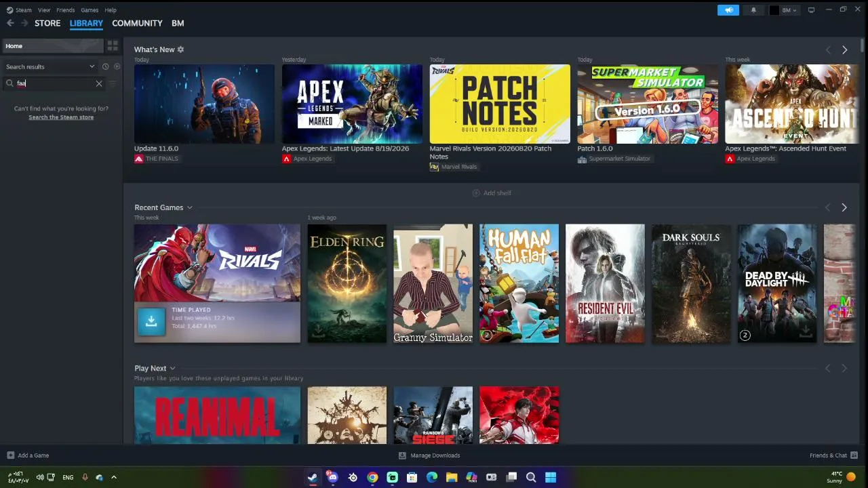The height and width of the screenshot is (488, 868).
Task: Click THE FINALS game logo icon
Action: pyautogui.click(x=138, y=159)
